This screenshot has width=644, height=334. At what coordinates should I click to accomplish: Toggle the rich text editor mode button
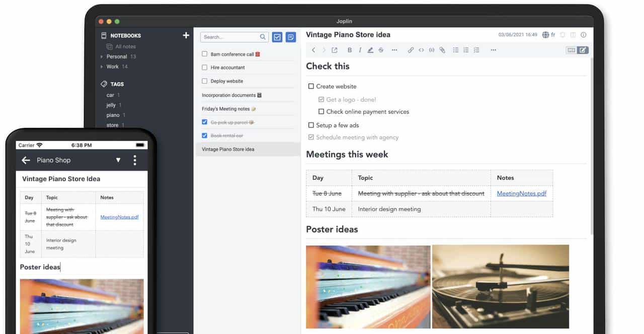583,50
